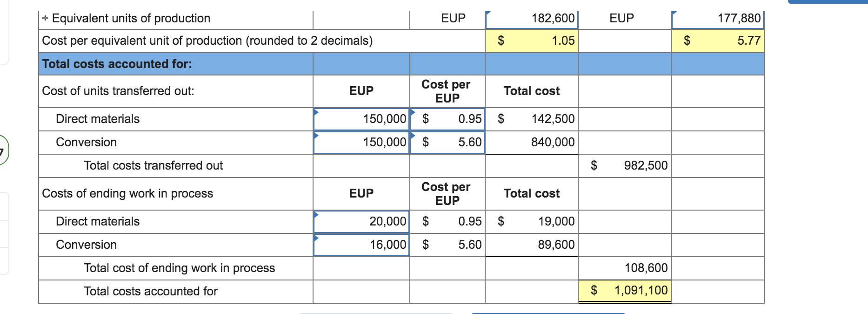Select the Direct materials Cost per EUP cell showing 0.95
Screen dimensions: 868x314
[x=447, y=119]
